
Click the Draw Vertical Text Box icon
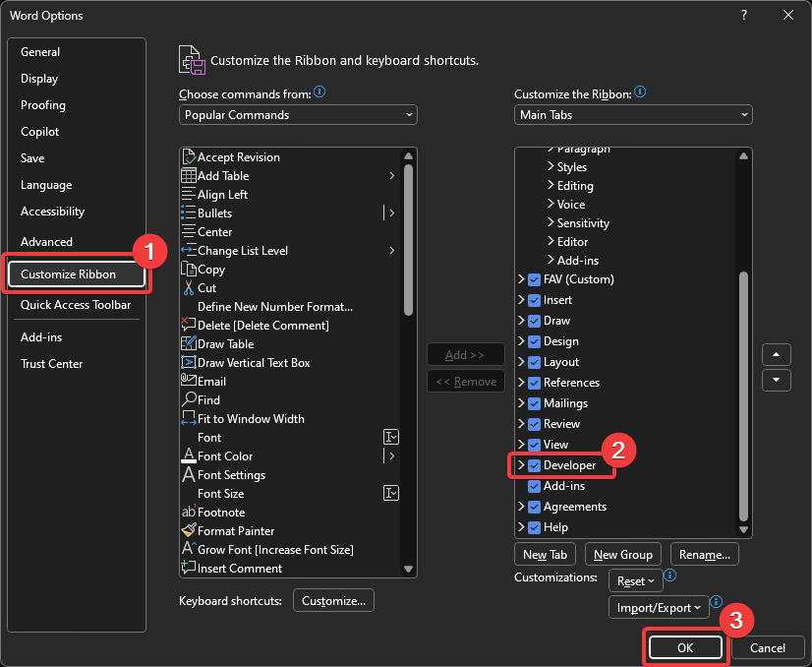pos(189,362)
